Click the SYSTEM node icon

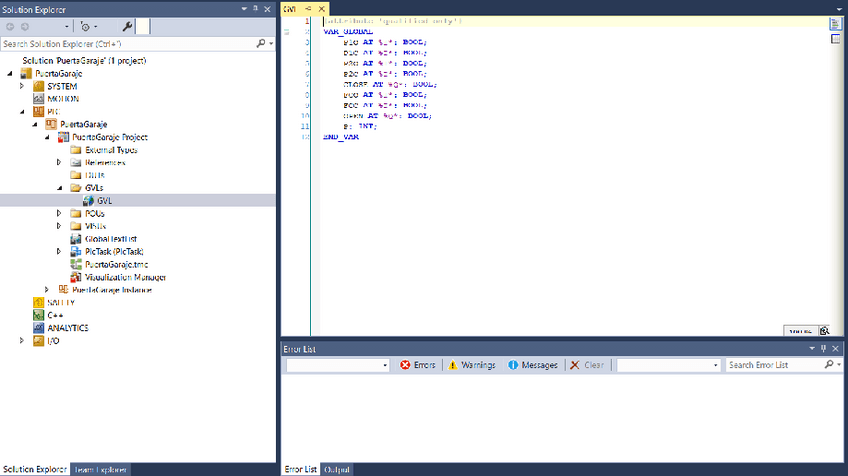click(38, 86)
